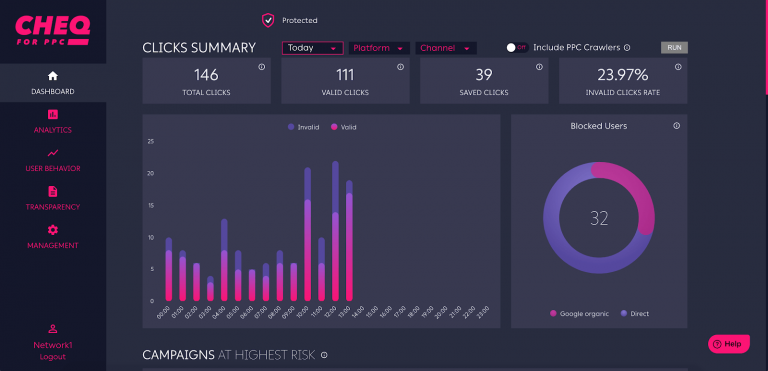
Task: Click the 13:00 bar in clicks chart
Action: pos(349,241)
